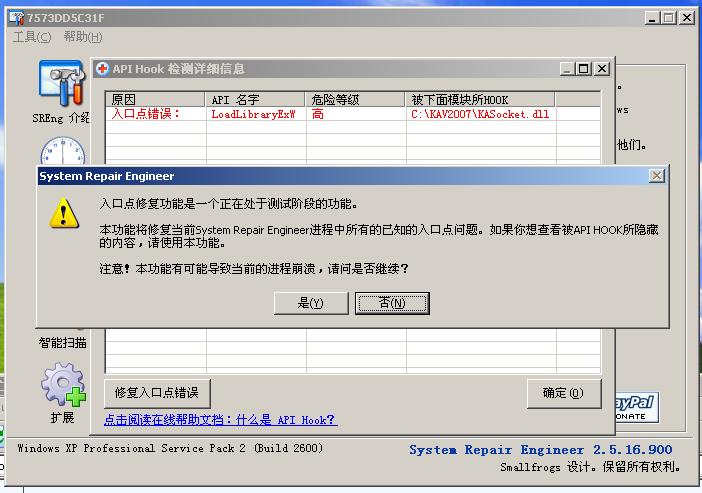Viewport: 702px width, 493px height.
Task: Close the System Repair Engineer warning dialog
Action: [656, 176]
